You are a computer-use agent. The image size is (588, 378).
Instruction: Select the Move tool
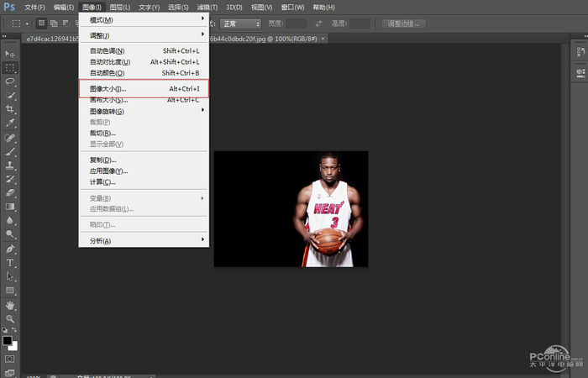click(10, 54)
